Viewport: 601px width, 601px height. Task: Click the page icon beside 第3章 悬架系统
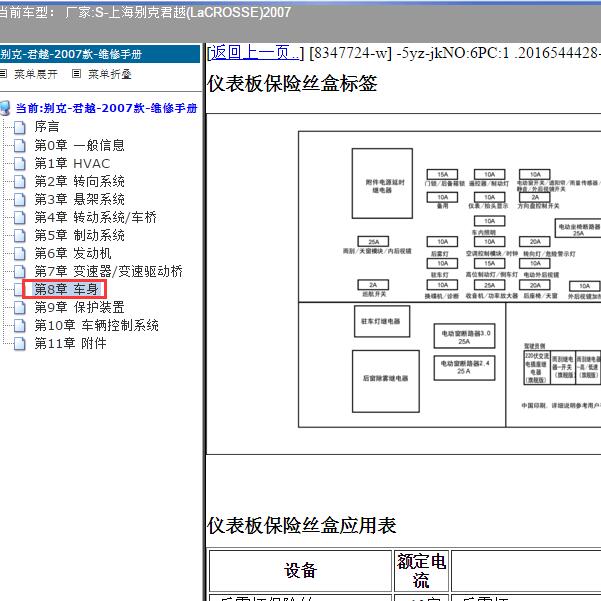click(20, 199)
